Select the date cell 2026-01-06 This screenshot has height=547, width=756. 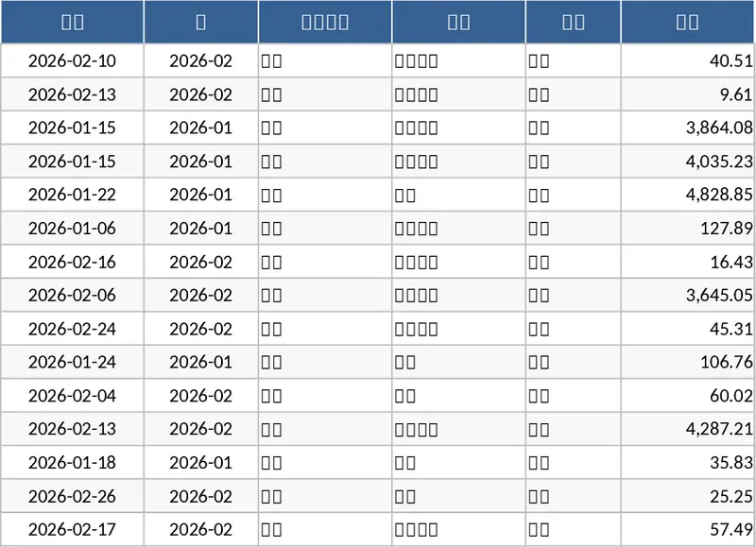pyautogui.click(x=72, y=228)
